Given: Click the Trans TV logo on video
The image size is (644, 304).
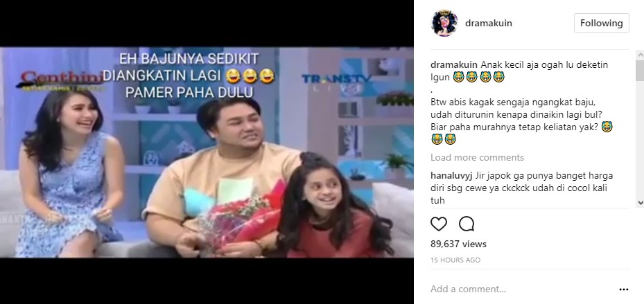Looking at the screenshot, I should click(336, 81).
